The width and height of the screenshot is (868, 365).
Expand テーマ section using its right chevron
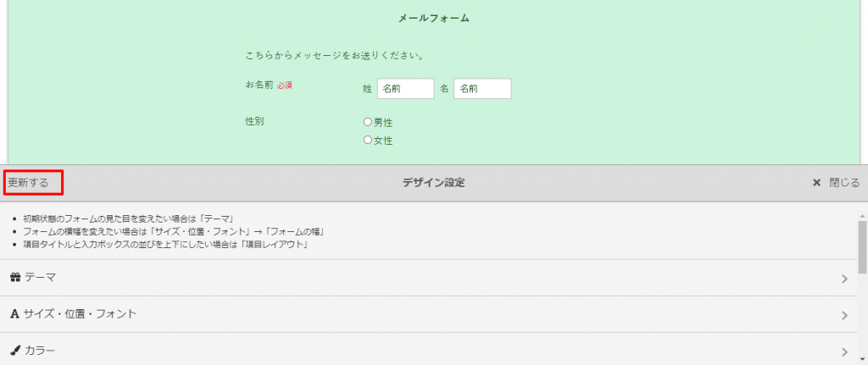point(844,279)
